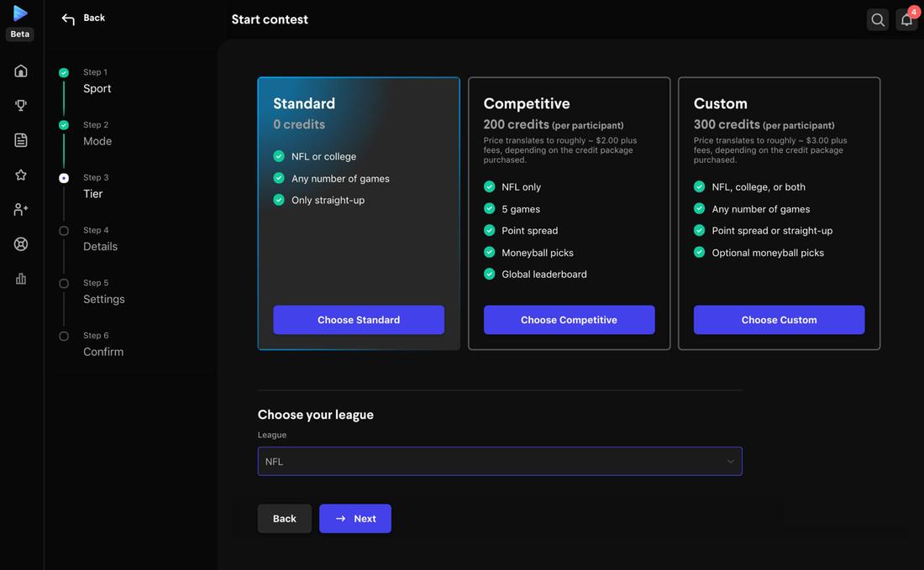Open notifications via the bell icon
Image resolution: width=924 pixels, height=570 pixels.
(904, 18)
